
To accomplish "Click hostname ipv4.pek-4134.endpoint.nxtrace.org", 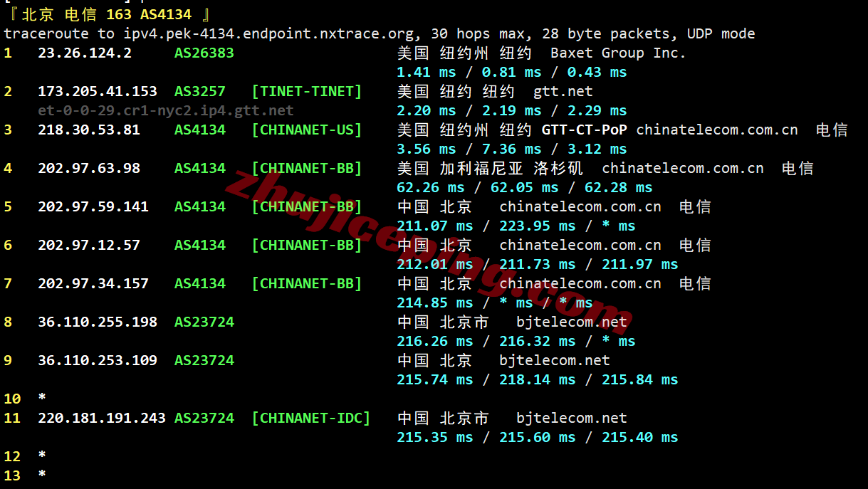I will click(268, 33).
